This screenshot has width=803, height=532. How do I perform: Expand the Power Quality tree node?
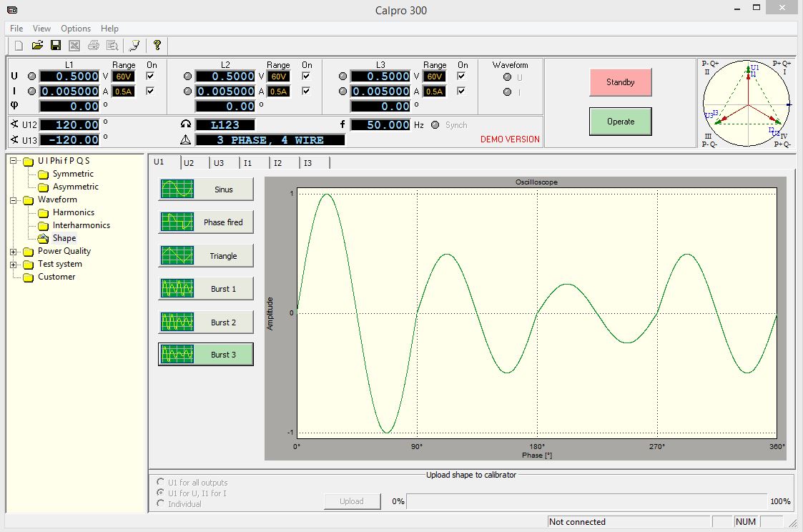point(14,252)
